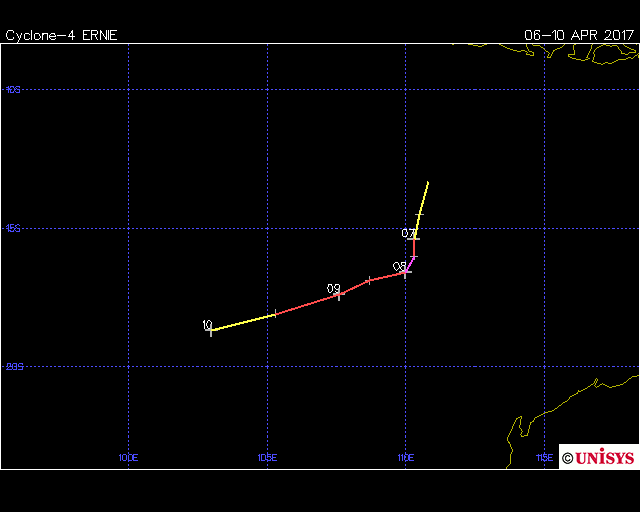
Task: Click the 100E longitude label
Action: [x=127, y=458]
